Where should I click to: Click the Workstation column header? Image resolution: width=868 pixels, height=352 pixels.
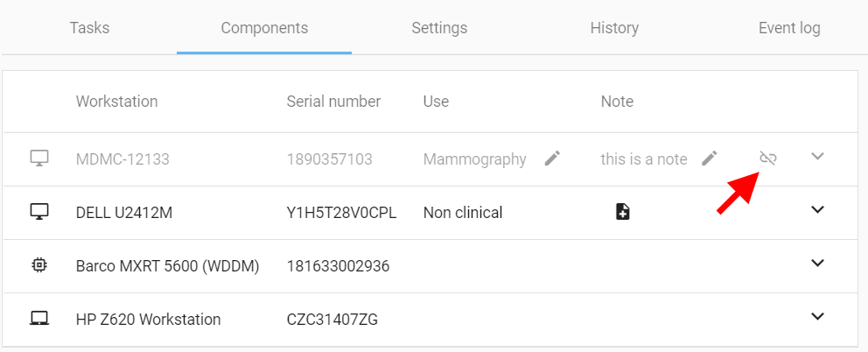pos(116,102)
